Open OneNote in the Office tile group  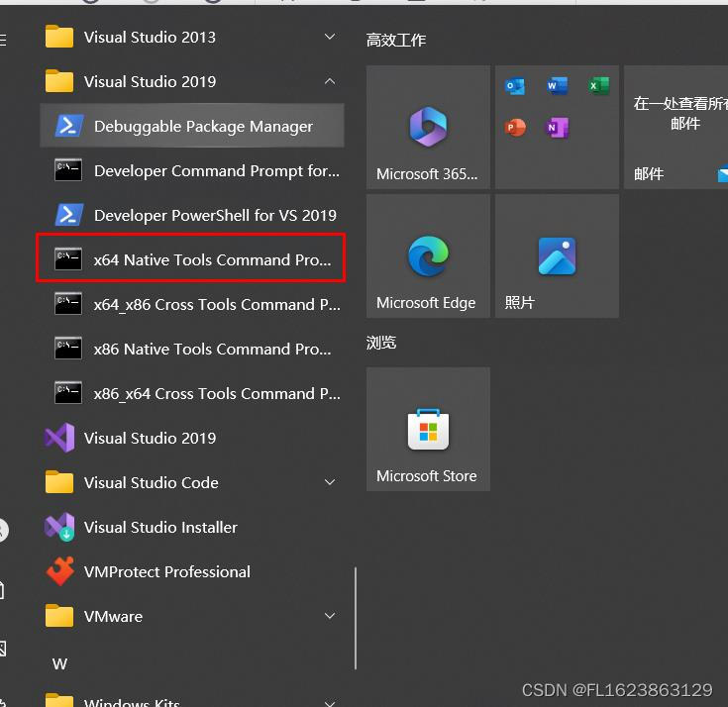coord(557,128)
